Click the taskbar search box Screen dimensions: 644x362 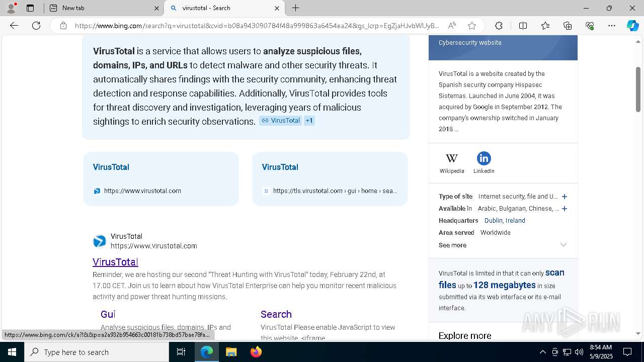(x=97, y=352)
